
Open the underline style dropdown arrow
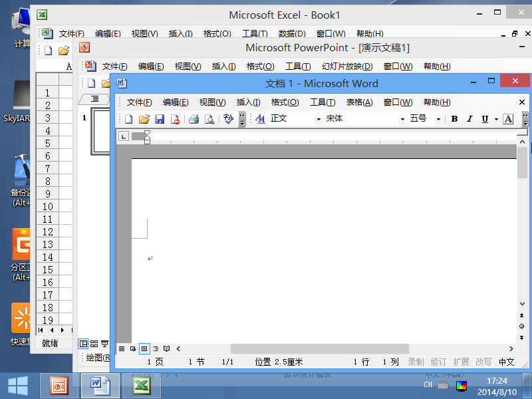pos(496,119)
